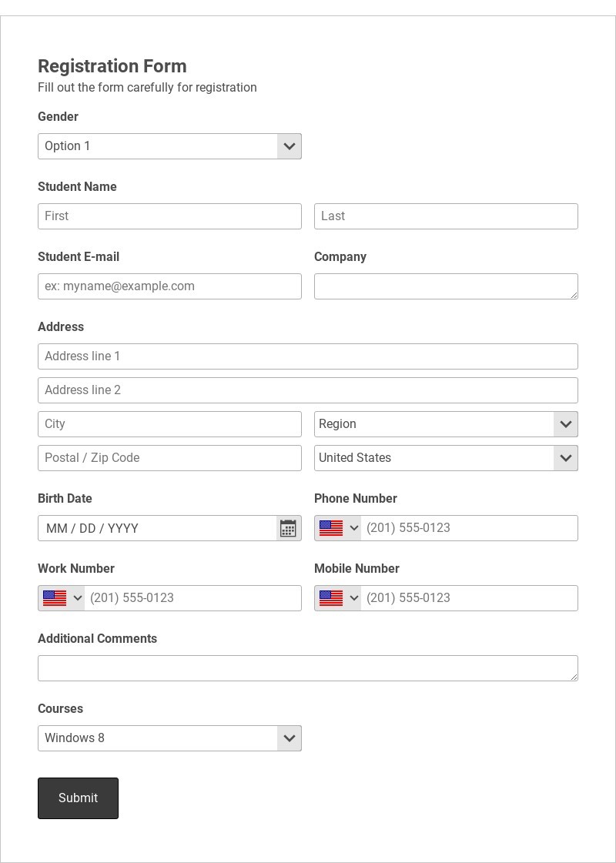The width and height of the screenshot is (616, 863).
Task: Click the Company label
Action: pyautogui.click(x=340, y=257)
